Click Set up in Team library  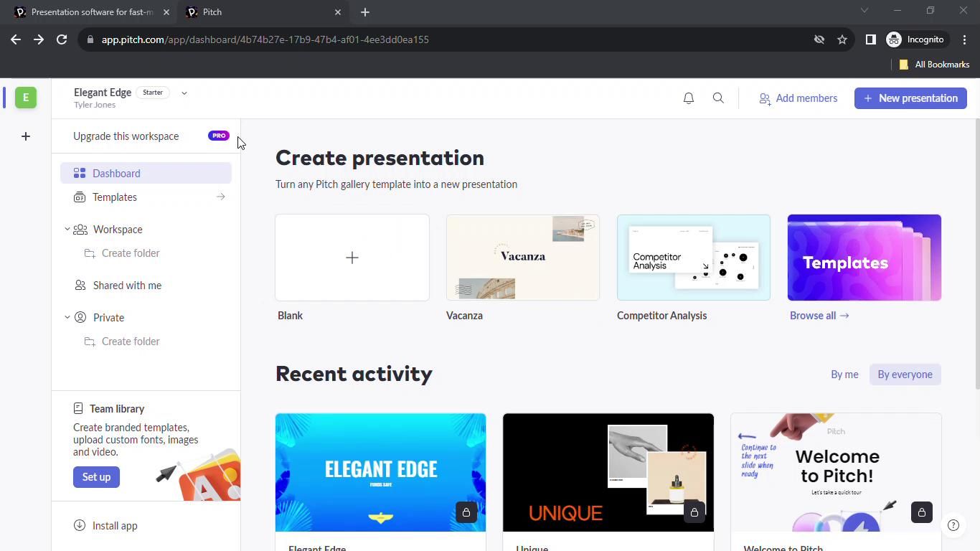click(96, 477)
